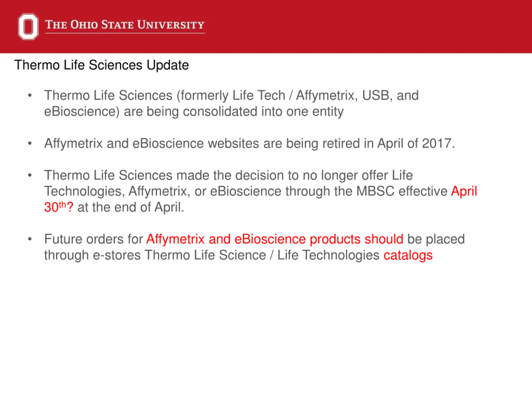
Task: Click the Thermo Life Sciences Update title
Action: (101, 65)
